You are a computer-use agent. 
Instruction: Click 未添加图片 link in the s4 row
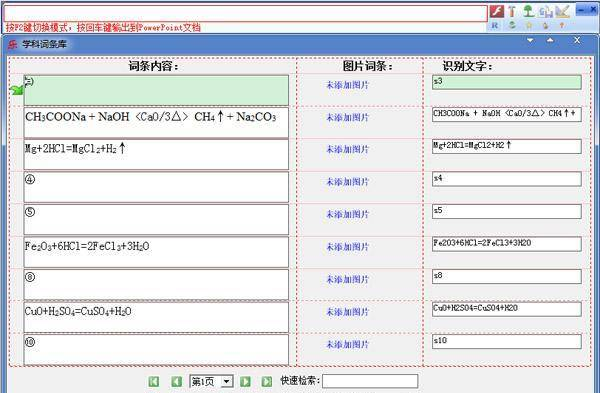tap(347, 182)
